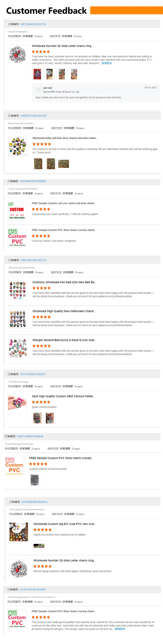Expand "查看更多" on the really good quality review
Image resolution: width=163 pixels, height=644 pixels.
[x=120, y=629]
